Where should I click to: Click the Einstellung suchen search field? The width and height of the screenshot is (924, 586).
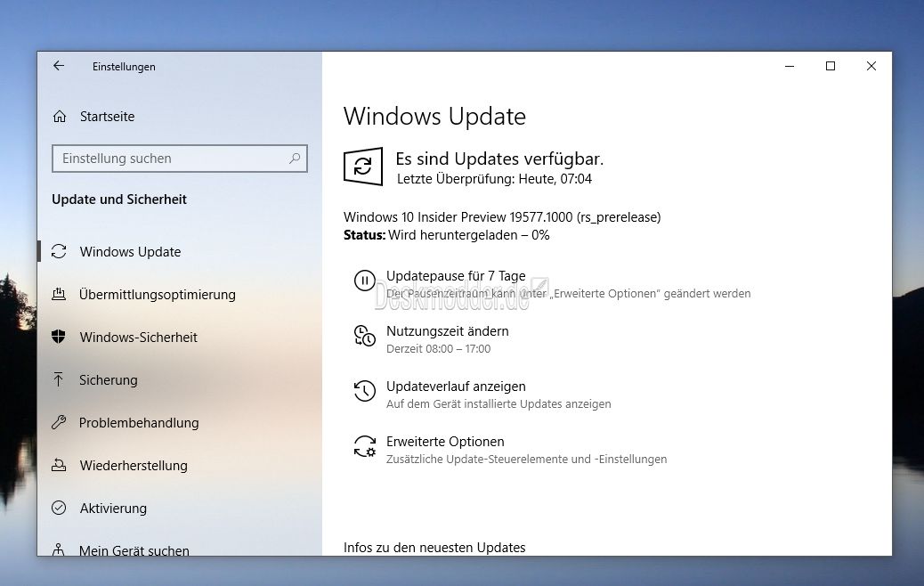[x=180, y=159]
